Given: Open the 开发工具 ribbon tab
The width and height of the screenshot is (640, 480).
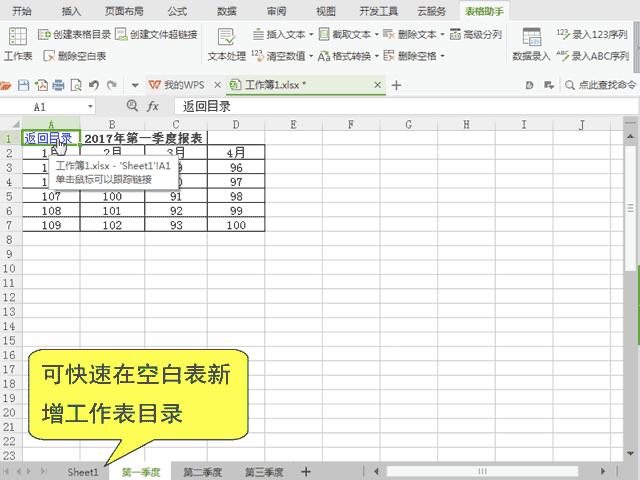Looking at the screenshot, I should (x=378, y=11).
